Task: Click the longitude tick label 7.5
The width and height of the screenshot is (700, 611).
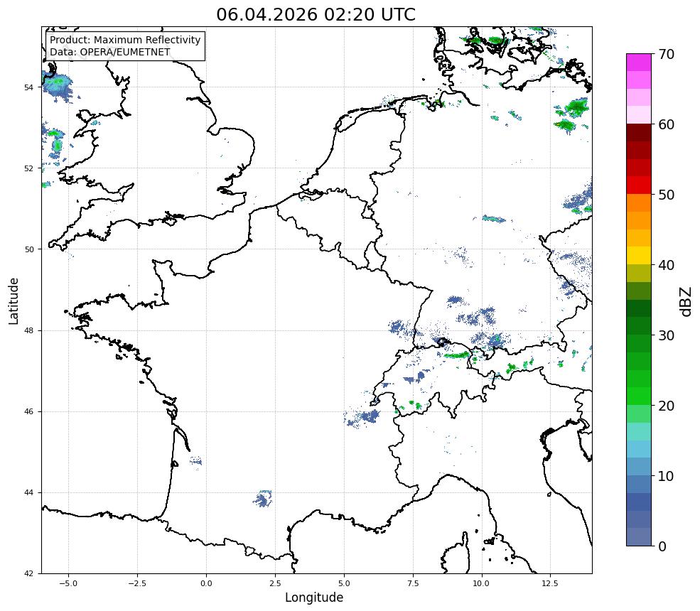Action: 413,583
